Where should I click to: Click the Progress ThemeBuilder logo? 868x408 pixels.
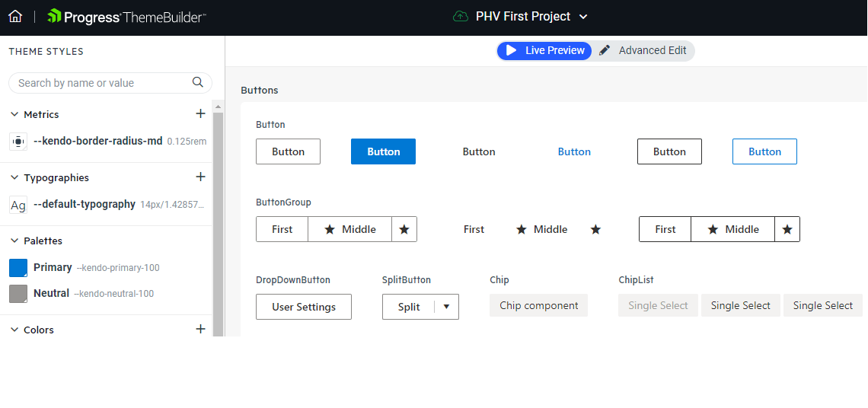[126, 17]
